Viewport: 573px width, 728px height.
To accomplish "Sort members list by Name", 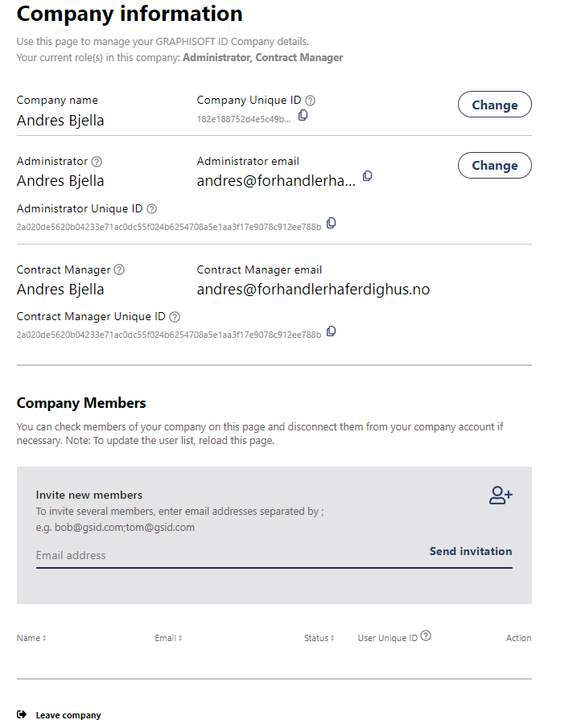I will coord(31,638).
